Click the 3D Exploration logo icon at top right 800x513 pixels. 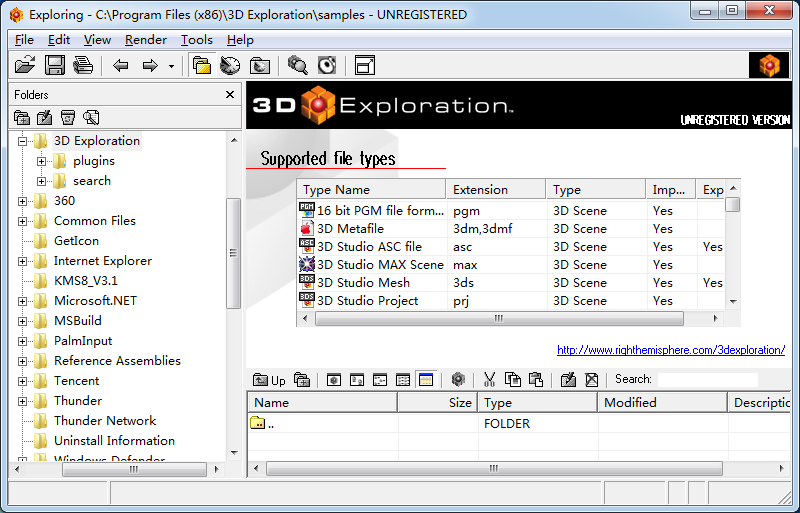pyautogui.click(x=768, y=66)
